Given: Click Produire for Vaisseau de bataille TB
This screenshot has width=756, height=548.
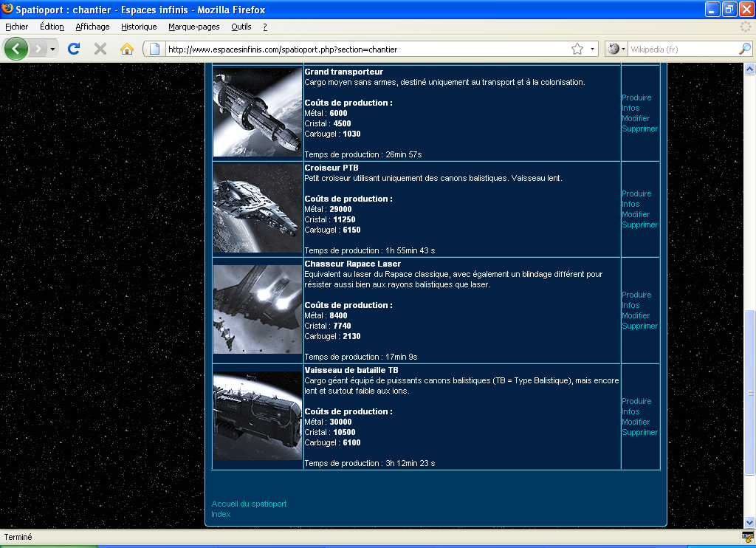Looking at the screenshot, I should tap(636, 401).
